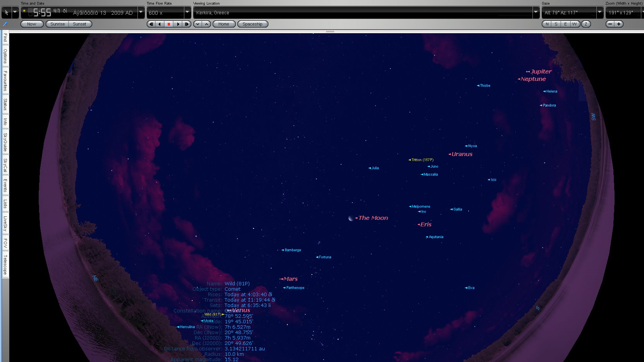The height and width of the screenshot is (362, 644).
Task: Click the Moon crescent in the sky
Action: point(350,218)
